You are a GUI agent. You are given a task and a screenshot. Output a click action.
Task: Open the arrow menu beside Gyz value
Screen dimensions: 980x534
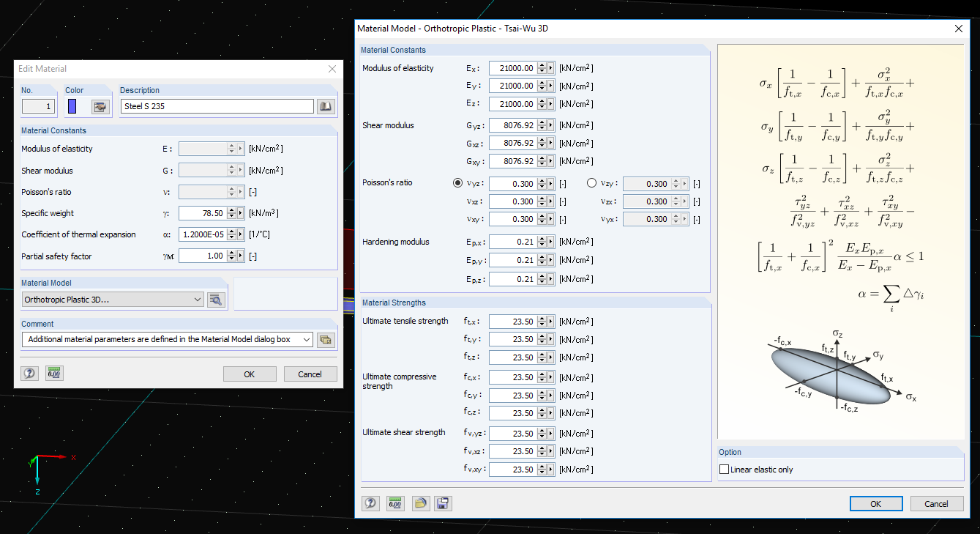(551, 125)
